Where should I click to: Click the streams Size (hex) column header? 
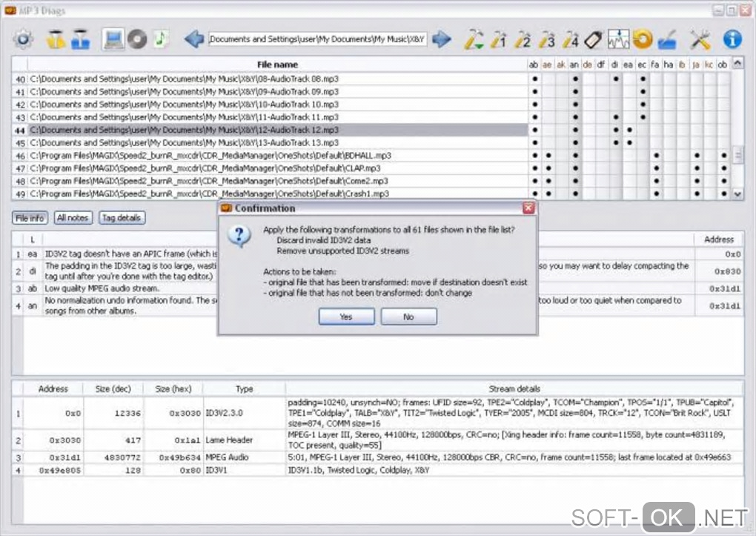click(173, 389)
